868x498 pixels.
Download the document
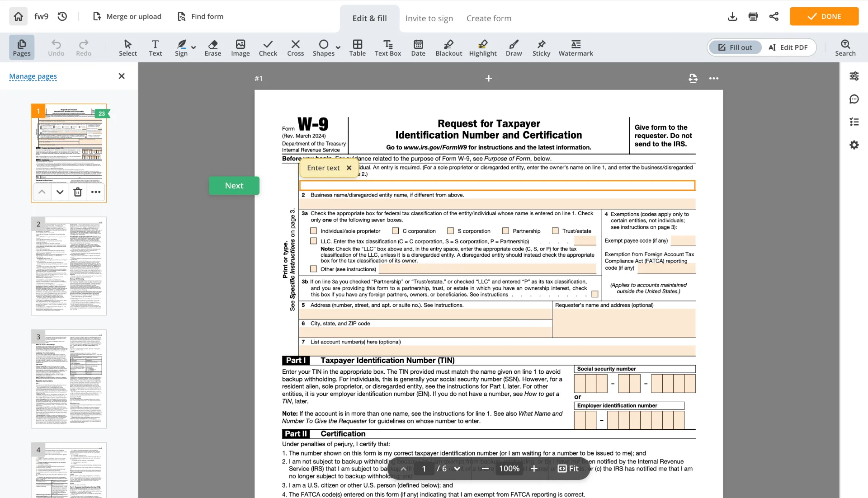(x=732, y=16)
